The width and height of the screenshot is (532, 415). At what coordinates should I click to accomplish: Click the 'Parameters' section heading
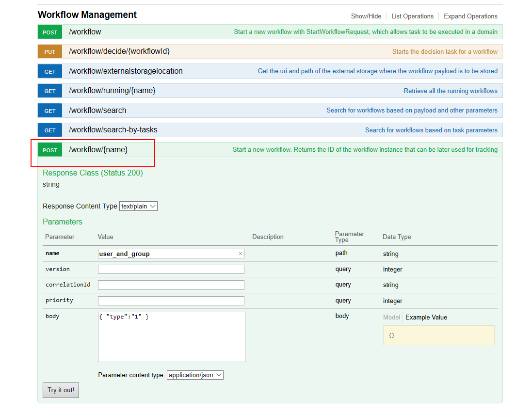coord(63,222)
